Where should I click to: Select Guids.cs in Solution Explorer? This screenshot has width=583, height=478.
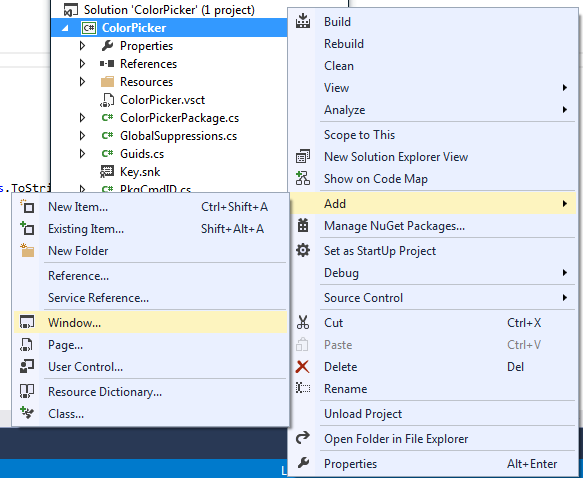[142, 154]
